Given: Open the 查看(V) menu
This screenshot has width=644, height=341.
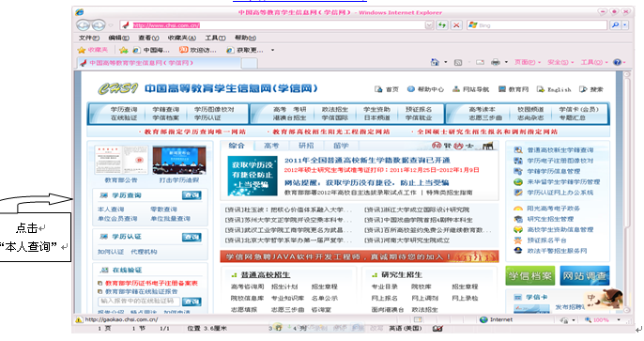Looking at the screenshot, I should point(148,38).
